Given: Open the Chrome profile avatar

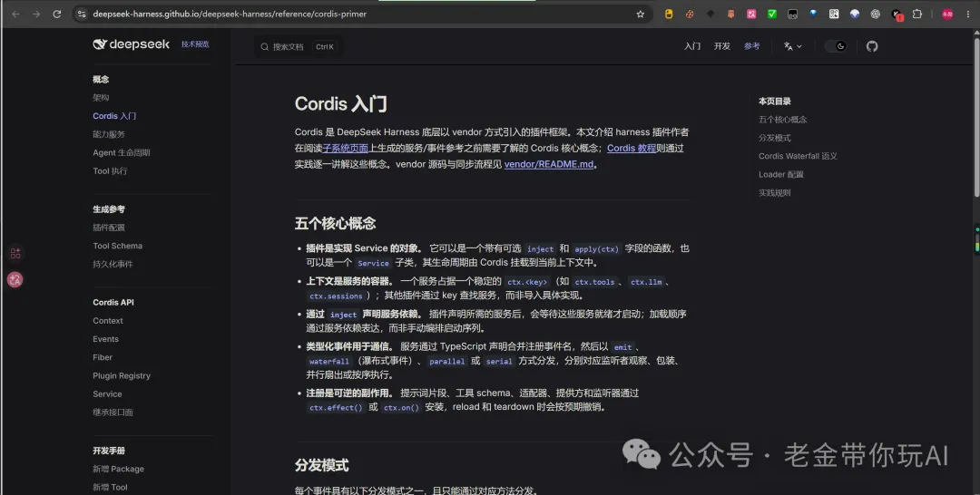Looking at the screenshot, I should coord(947,14).
